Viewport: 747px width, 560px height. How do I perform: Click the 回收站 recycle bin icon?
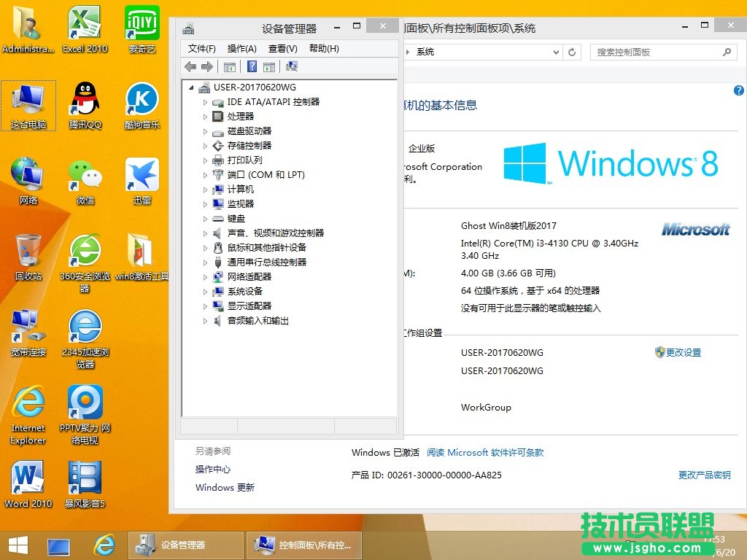[28, 257]
